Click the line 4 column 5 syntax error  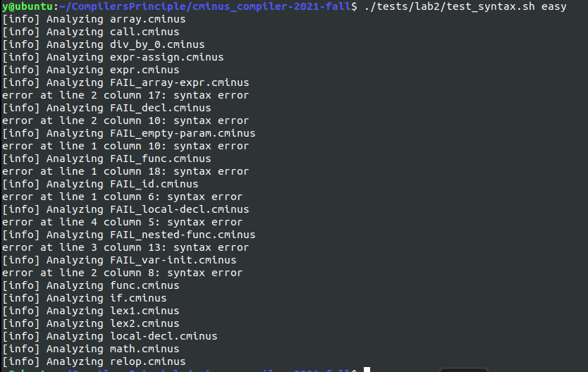(122, 222)
